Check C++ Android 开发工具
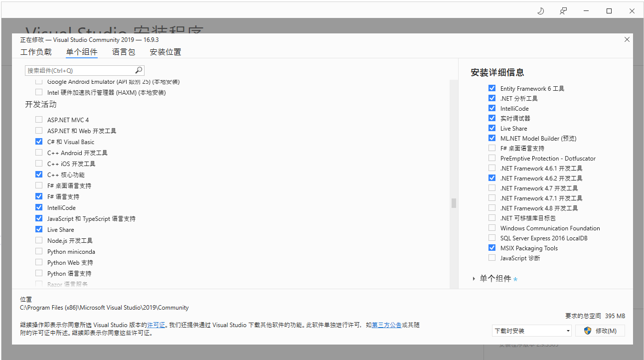This screenshot has height=360, width=644. click(x=39, y=153)
